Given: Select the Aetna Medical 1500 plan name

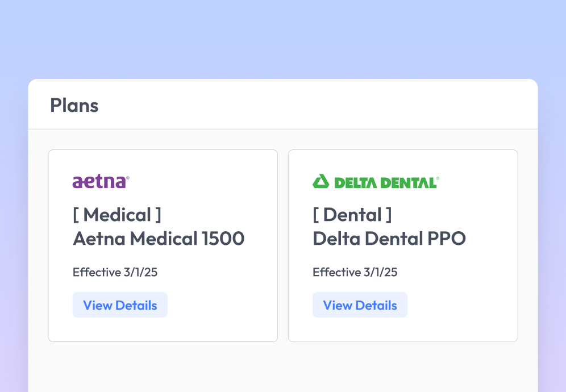Looking at the screenshot, I should pyautogui.click(x=159, y=239).
